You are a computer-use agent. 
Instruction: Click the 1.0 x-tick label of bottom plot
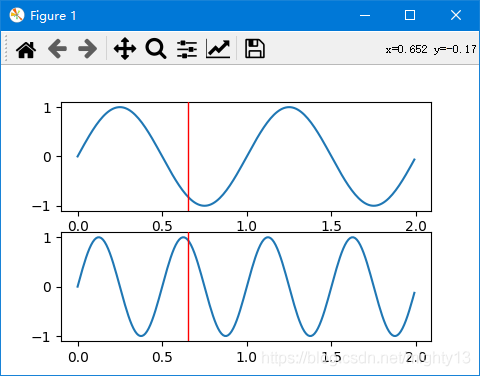click(246, 357)
